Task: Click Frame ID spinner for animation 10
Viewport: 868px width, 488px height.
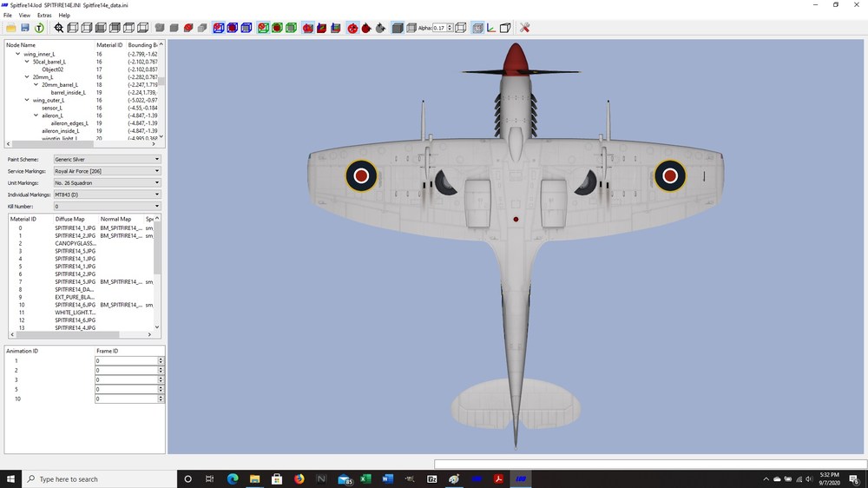Action: pyautogui.click(x=161, y=399)
